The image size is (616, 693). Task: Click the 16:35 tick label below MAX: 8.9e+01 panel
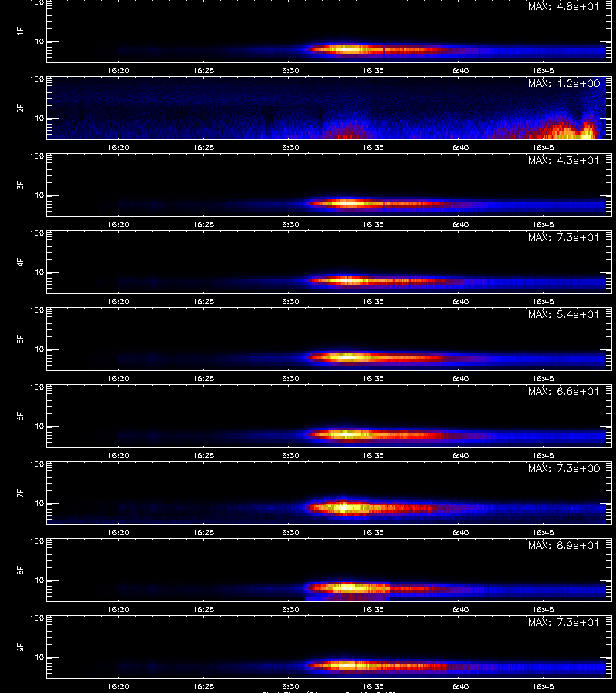click(x=373, y=610)
